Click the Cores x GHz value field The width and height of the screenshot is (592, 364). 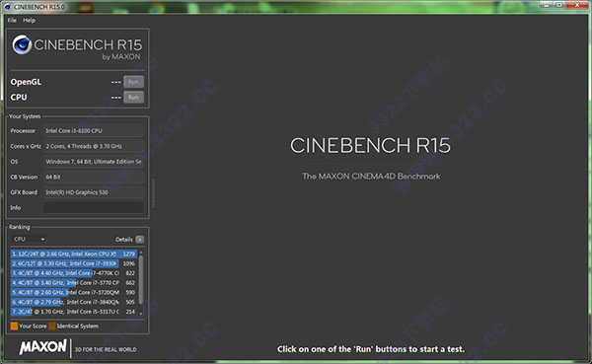coord(94,146)
